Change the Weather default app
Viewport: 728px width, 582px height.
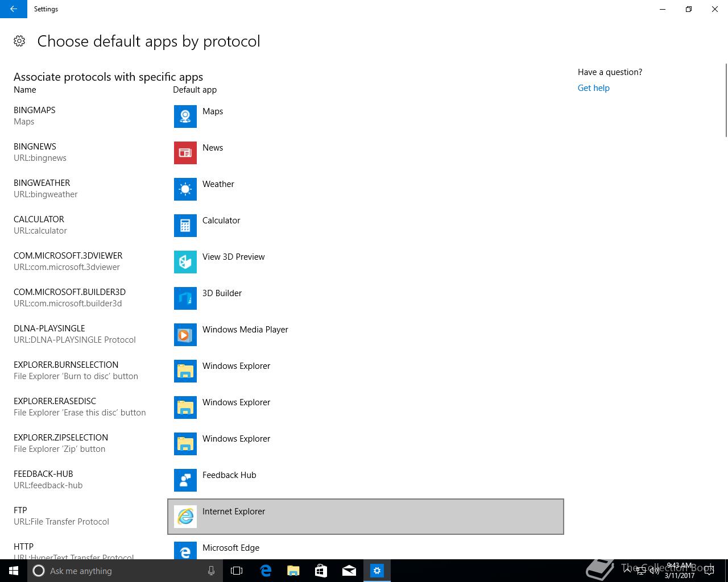pos(366,189)
